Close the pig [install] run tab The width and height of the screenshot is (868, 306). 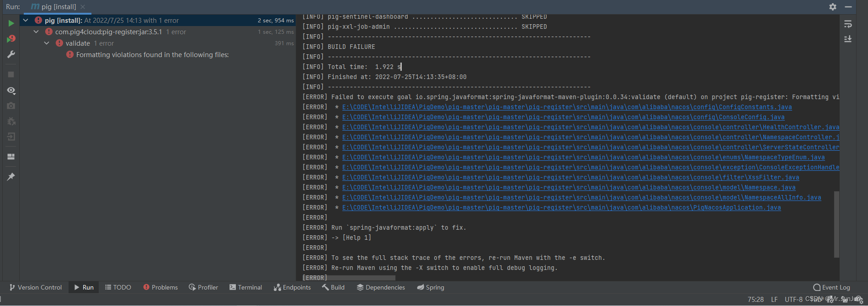(83, 7)
